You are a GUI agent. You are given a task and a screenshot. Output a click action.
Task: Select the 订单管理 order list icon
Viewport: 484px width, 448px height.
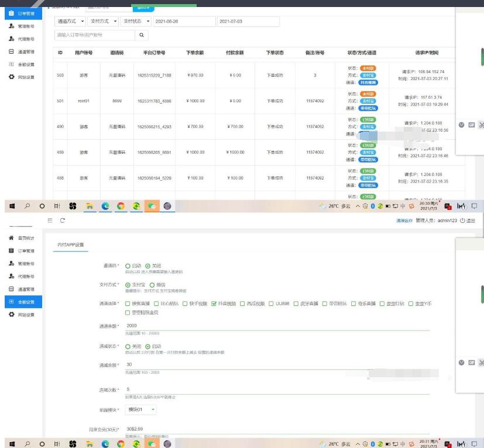tap(11, 251)
